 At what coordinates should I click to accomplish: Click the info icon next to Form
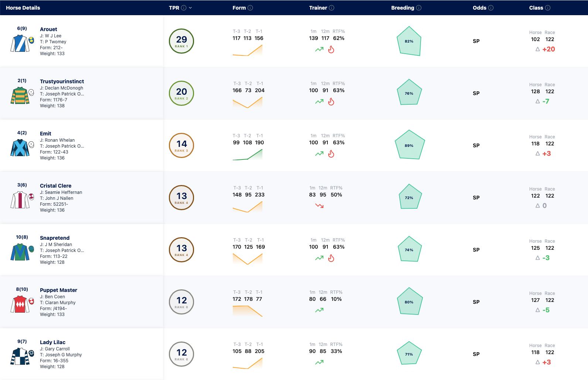coord(250,8)
